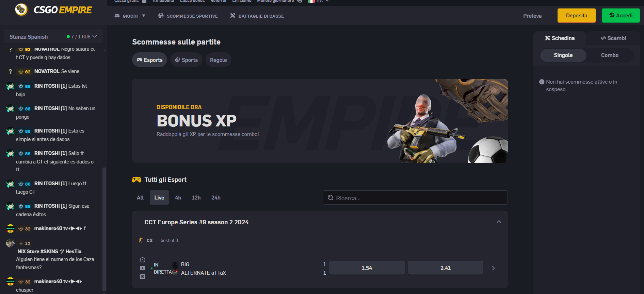
Task: Collapse the CCT Europe Series section
Action: [x=499, y=222]
